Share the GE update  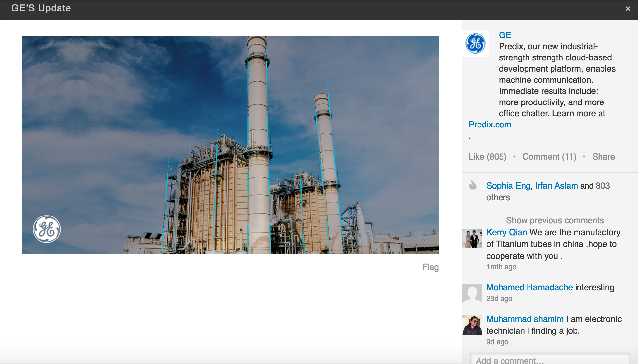(x=603, y=157)
